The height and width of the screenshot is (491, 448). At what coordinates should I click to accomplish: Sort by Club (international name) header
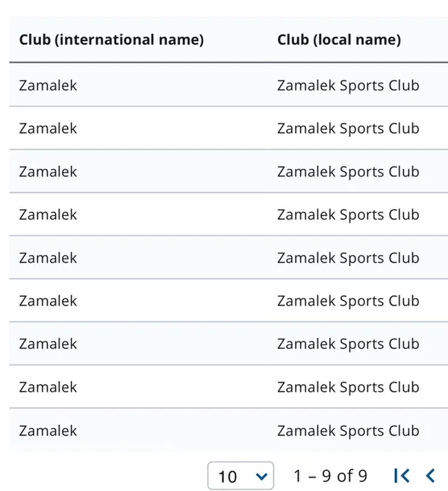[x=111, y=40]
